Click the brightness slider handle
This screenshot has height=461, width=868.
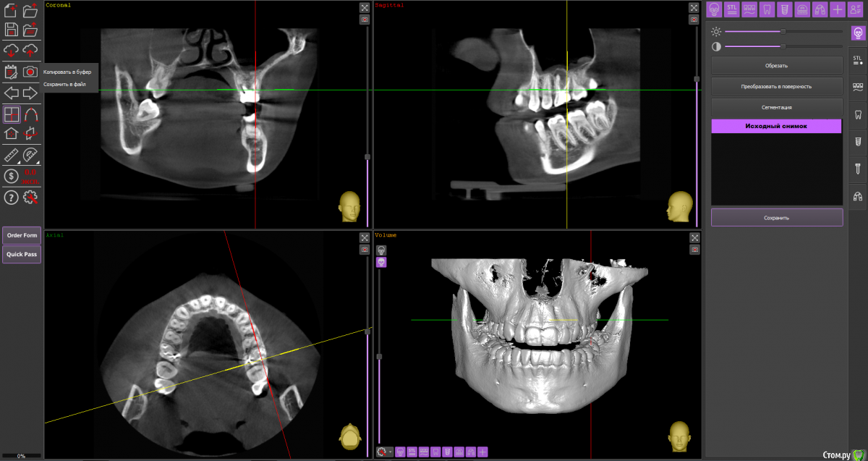tap(783, 31)
